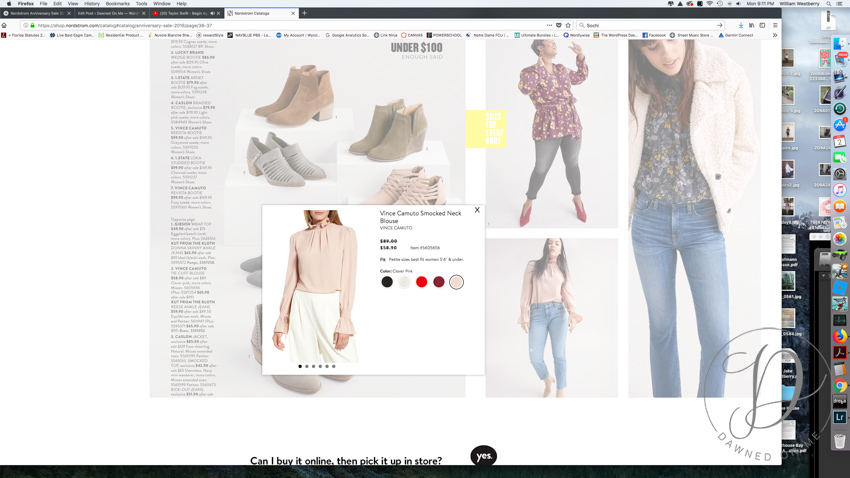Click the search go arrow

(719, 25)
